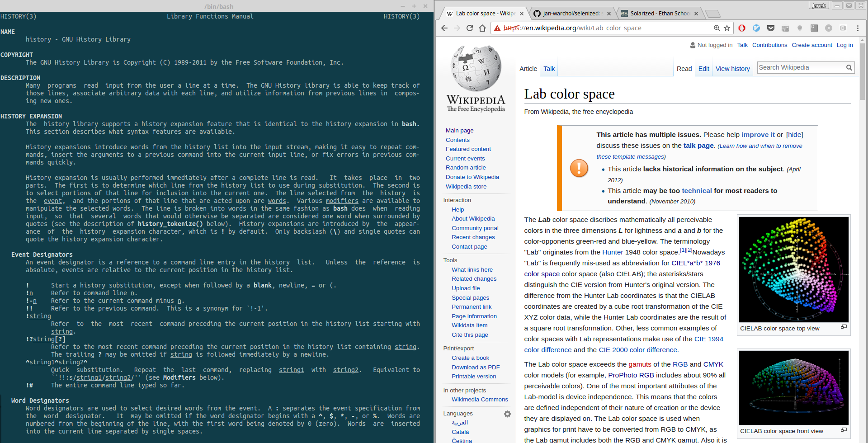Click the Log in link
868x443 pixels.
(x=844, y=45)
